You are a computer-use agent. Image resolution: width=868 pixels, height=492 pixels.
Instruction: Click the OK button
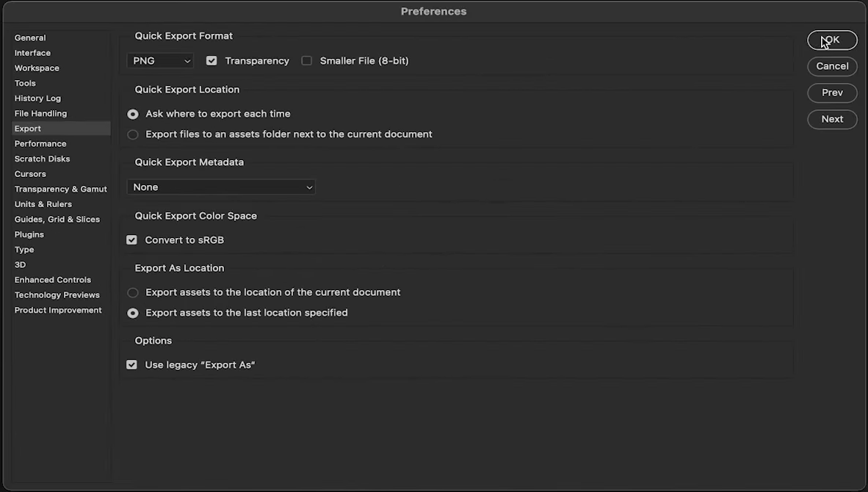832,40
